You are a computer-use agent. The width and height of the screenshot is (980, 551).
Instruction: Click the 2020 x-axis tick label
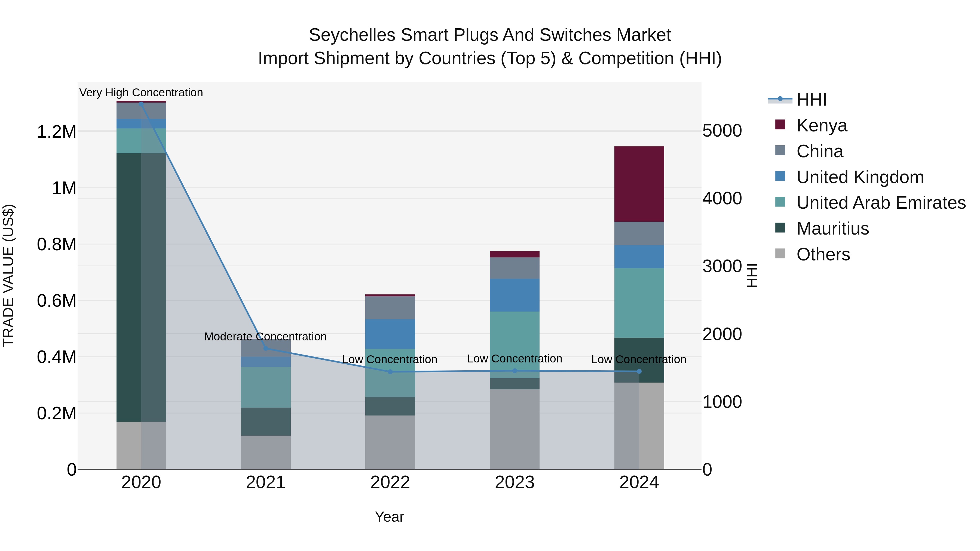(141, 482)
